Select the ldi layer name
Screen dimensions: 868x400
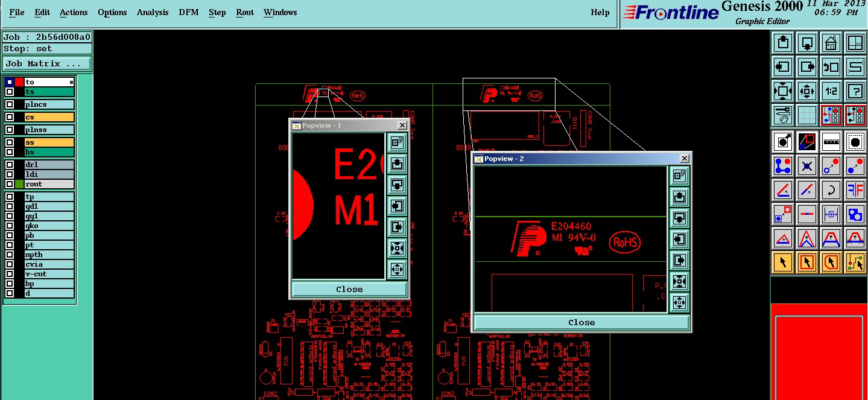(49, 174)
